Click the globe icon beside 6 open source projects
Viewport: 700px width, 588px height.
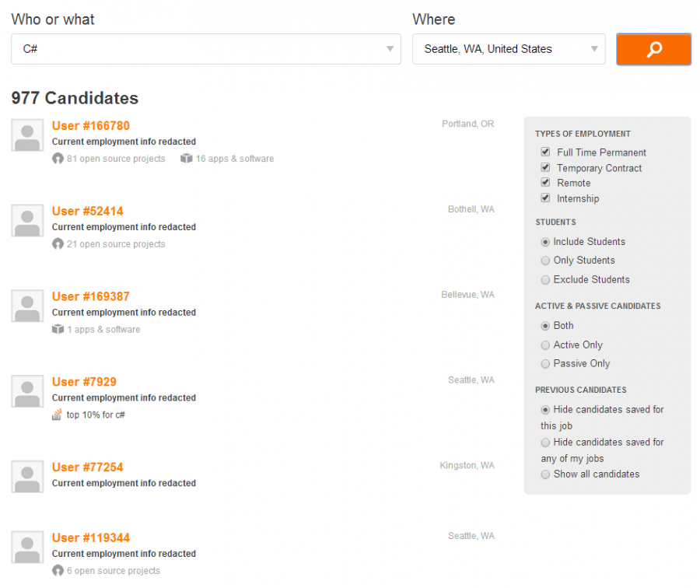click(x=57, y=570)
